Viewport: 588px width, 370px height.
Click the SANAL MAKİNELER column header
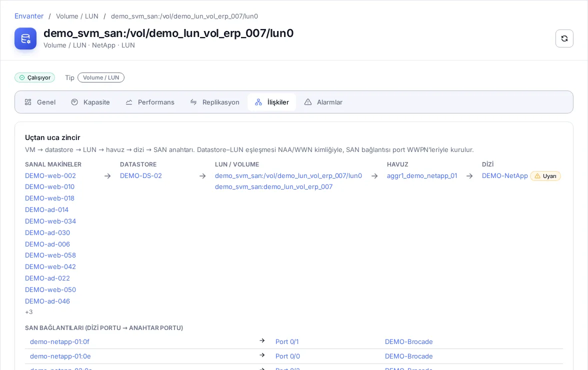click(x=53, y=164)
